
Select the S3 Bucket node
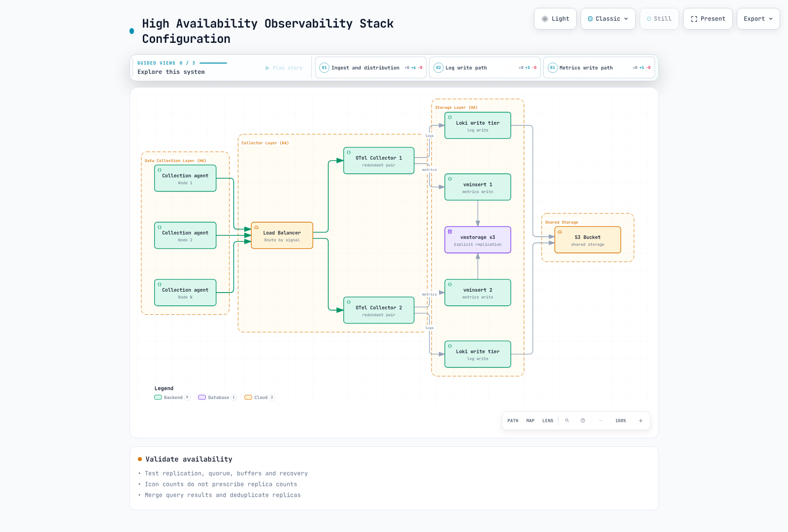[588, 240]
